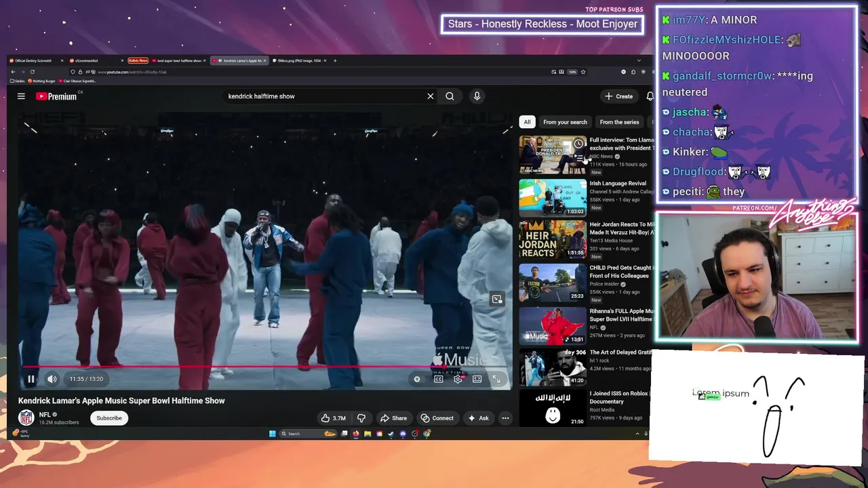Mute the video with the speaker icon

pyautogui.click(x=52, y=379)
